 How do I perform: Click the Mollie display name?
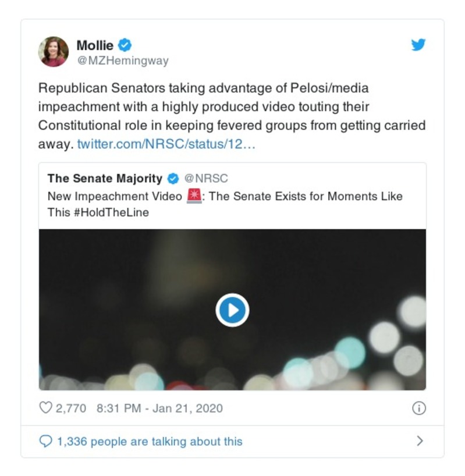[95, 45]
